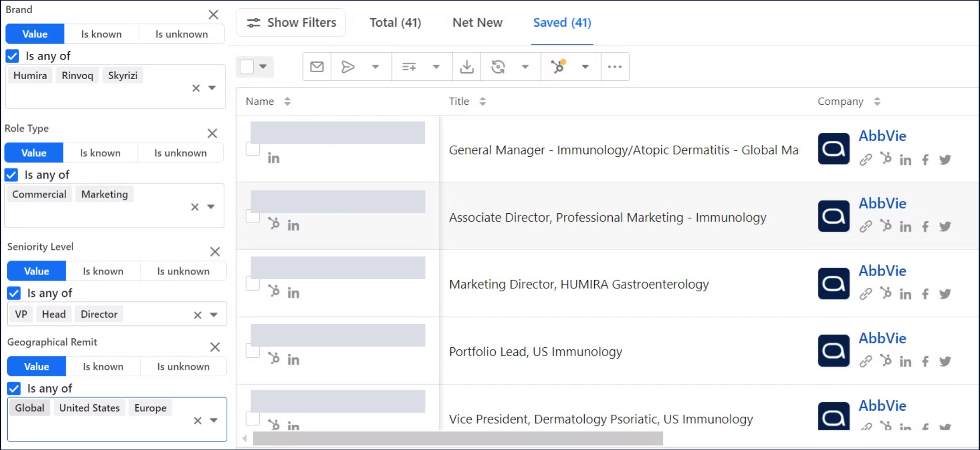Click the Twitter icon beside the first AbbVie entry
This screenshot has height=450, width=980.
[x=946, y=159]
